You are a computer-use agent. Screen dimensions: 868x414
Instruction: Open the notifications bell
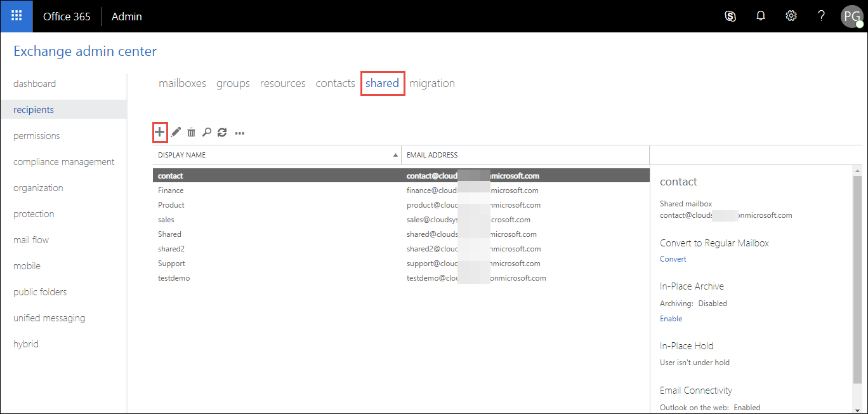(x=761, y=17)
